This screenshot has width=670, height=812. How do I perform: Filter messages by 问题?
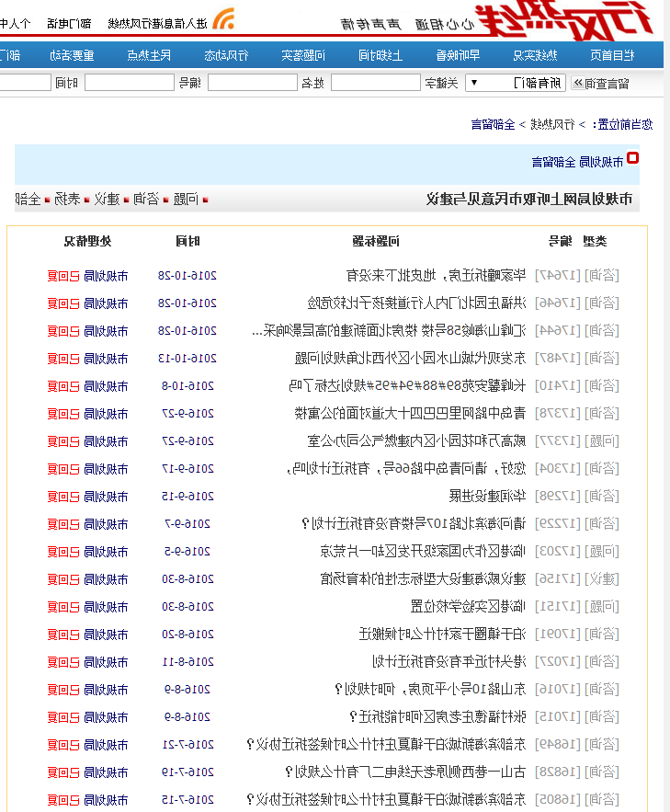(x=186, y=200)
